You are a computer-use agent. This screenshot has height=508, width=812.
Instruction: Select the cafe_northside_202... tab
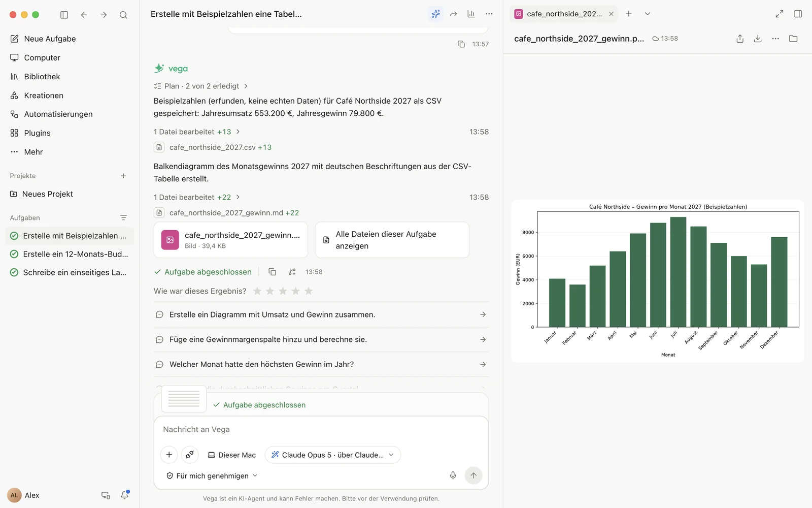(563, 14)
